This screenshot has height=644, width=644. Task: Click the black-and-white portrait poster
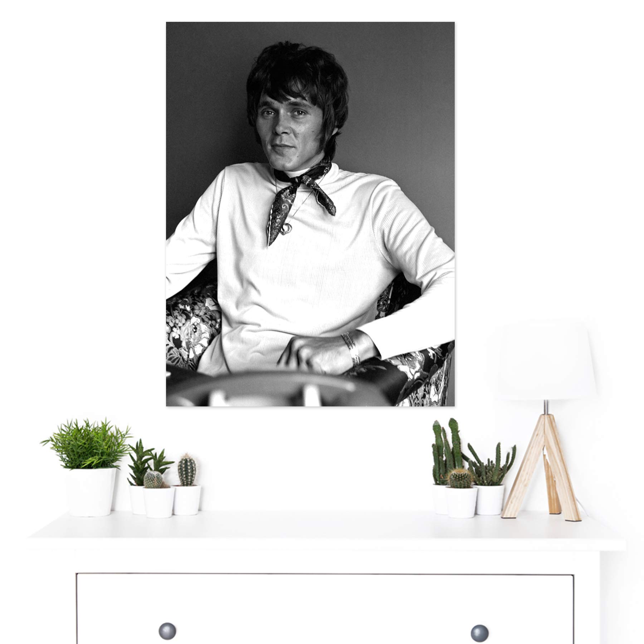[310, 214]
